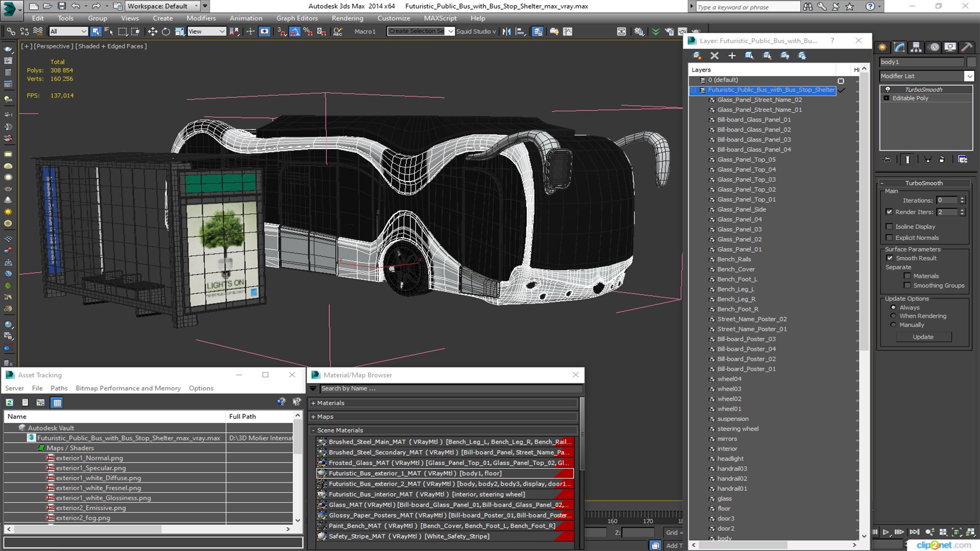Click Make Unique icon under modifier stack

pyautogui.click(x=928, y=159)
